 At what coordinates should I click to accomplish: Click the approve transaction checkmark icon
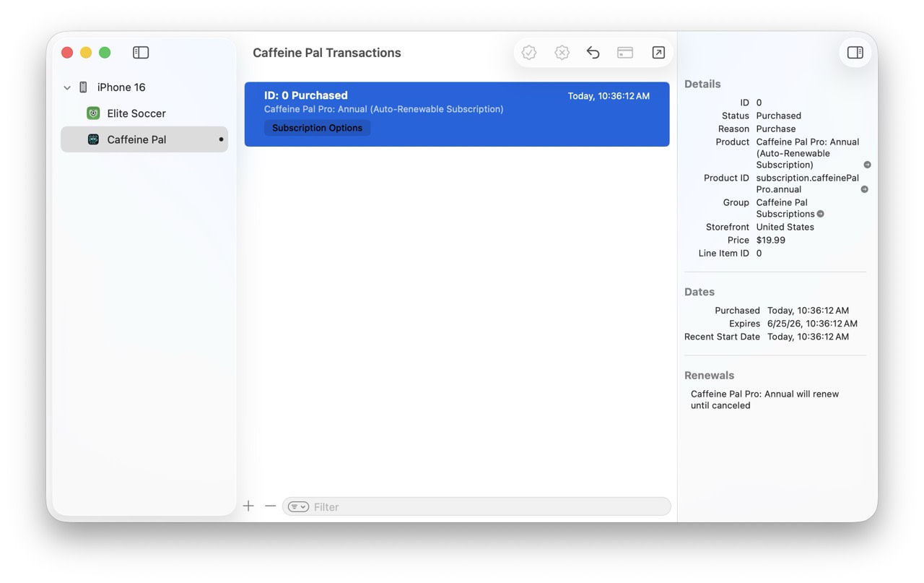(529, 53)
